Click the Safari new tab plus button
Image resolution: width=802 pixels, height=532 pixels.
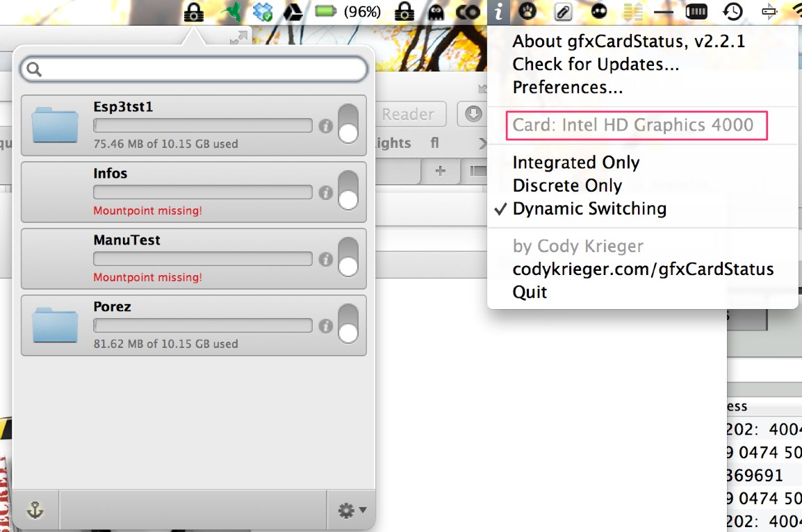pos(440,171)
